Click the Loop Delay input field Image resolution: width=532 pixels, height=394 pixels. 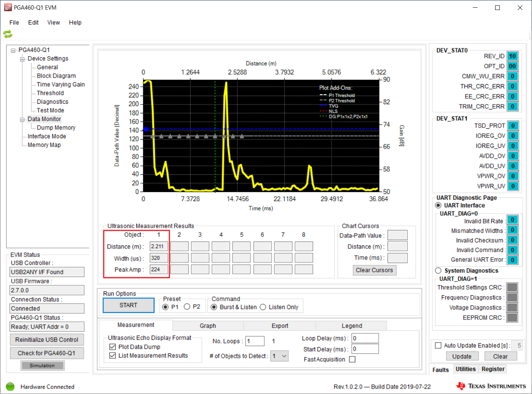(x=365, y=338)
